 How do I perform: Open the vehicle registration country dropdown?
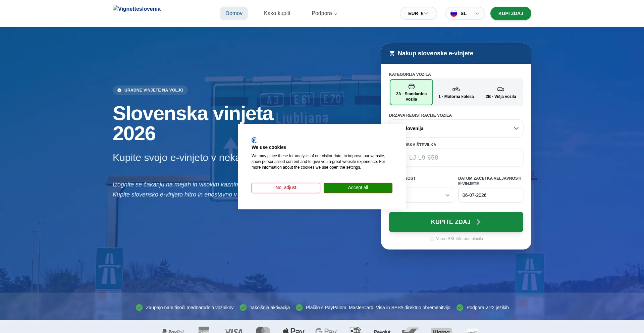click(x=456, y=128)
